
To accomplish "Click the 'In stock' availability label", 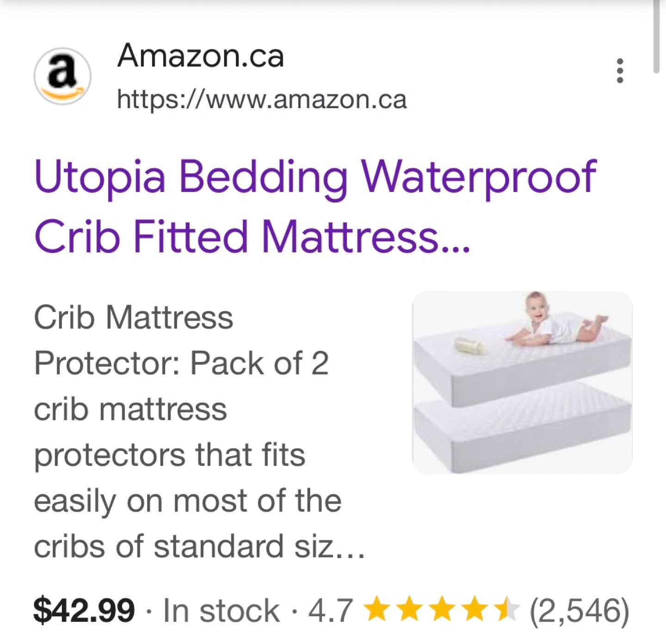I will click(221, 610).
